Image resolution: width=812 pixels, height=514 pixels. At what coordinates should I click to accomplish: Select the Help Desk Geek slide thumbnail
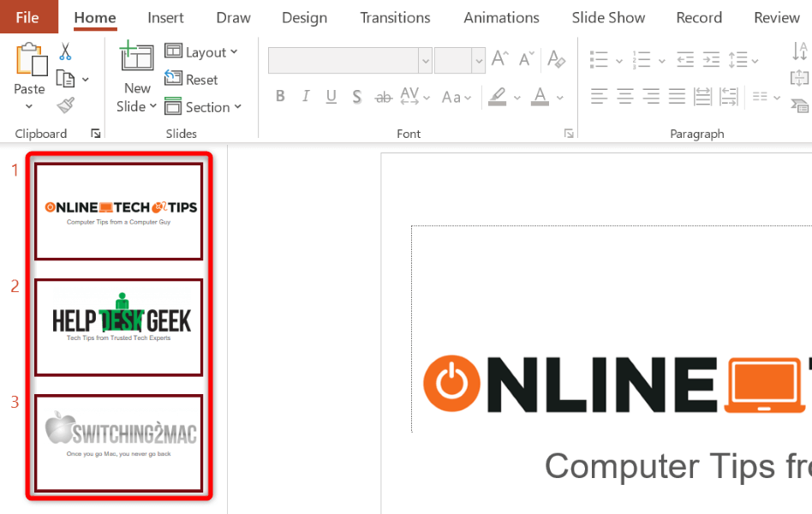[x=118, y=327]
